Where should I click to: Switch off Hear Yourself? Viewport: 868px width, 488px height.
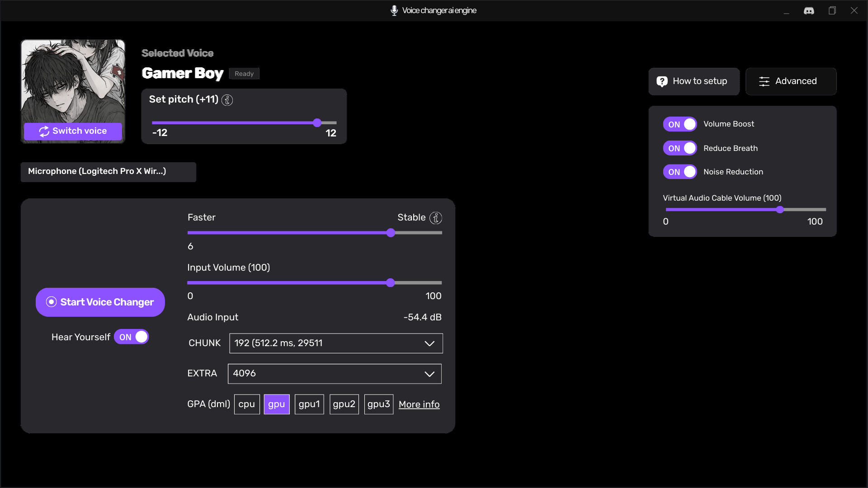[131, 337]
